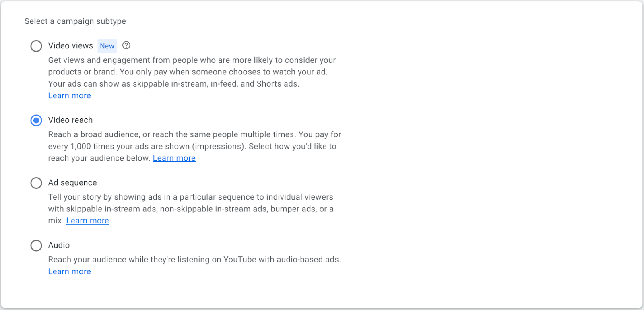Click the Select a campaign subtype heading
The image size is (644, 310).
tap(75, 21)
